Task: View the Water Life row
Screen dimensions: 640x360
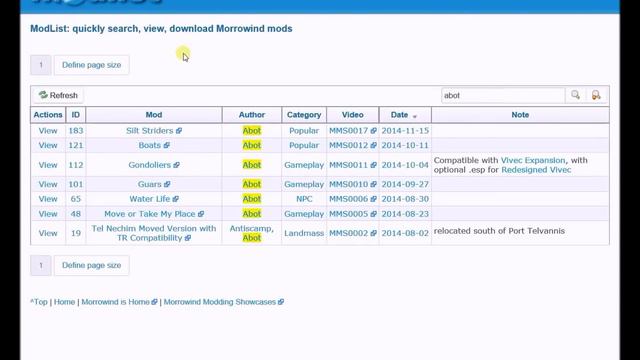Action: pos(48,199)
